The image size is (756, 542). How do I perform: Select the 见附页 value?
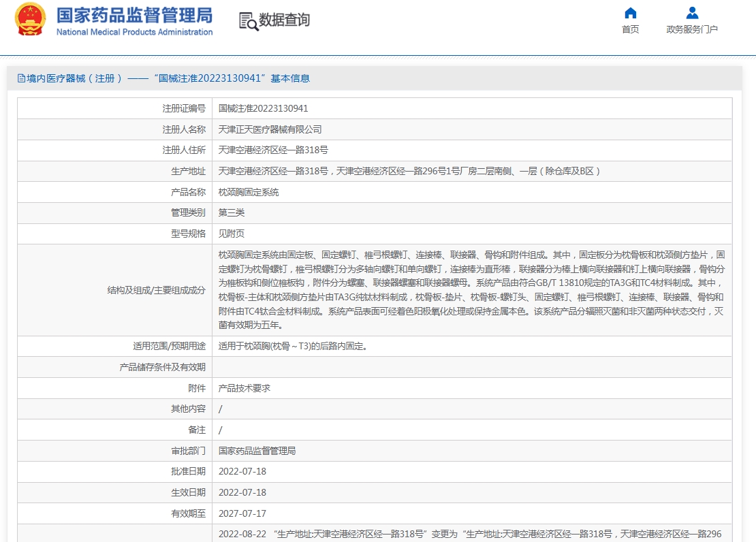click(232, 234)
